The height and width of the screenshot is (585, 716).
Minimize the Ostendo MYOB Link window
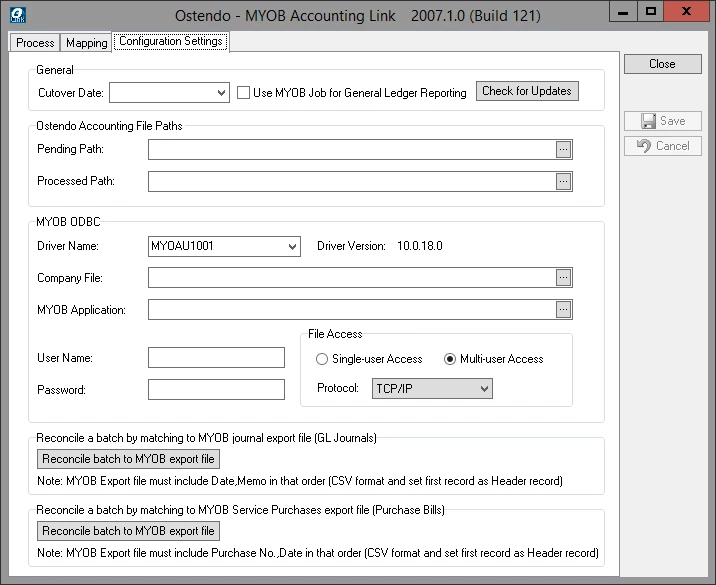pyautogui.click(x=623, y=11)
